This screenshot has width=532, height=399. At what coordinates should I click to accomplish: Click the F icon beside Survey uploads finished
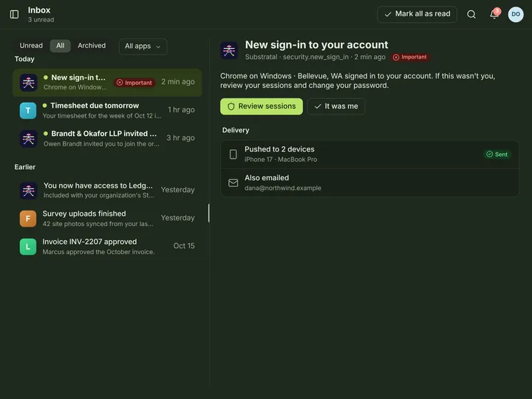(x=28, y=219)
